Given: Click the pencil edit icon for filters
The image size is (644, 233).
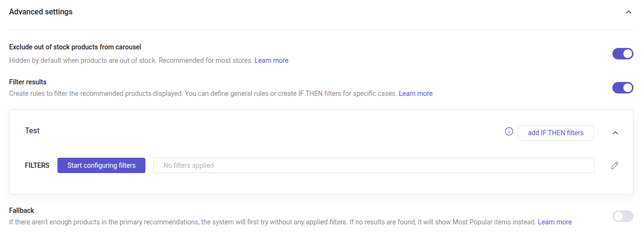Looking at the screenshot, I should pyautogui.click(x=615, y=165).
